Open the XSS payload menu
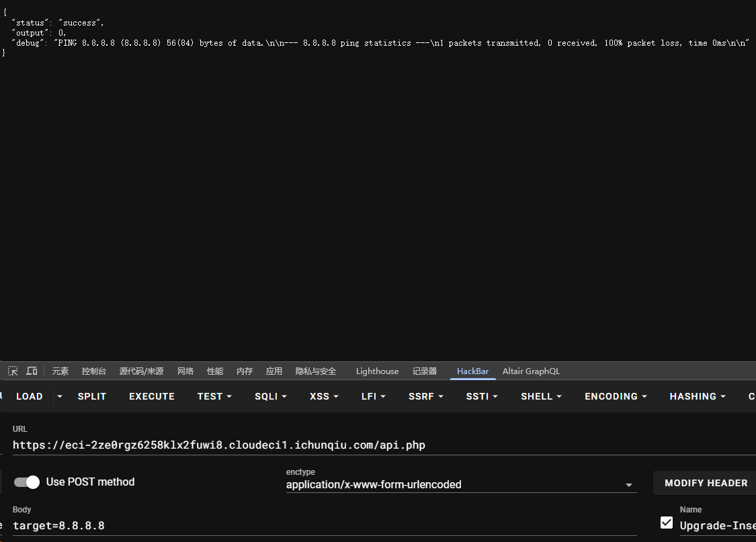The image size is (756, 542). click(324, 396)
